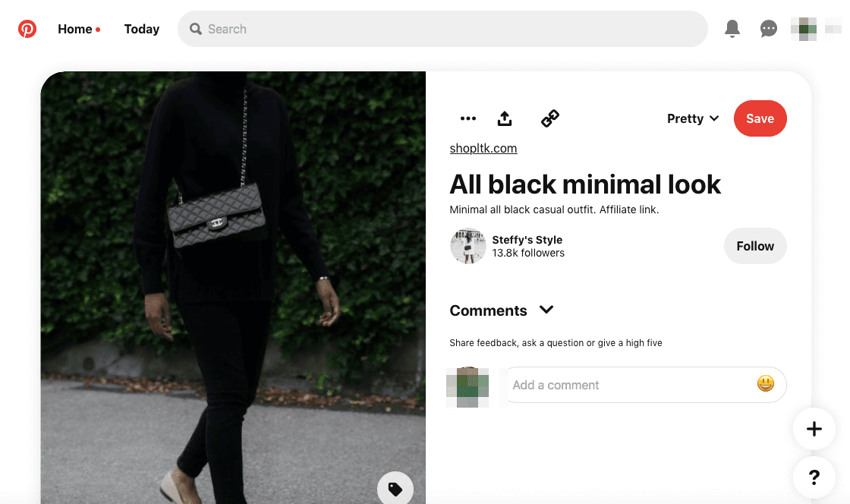Open the Pretty board selector

pos(691,118)
